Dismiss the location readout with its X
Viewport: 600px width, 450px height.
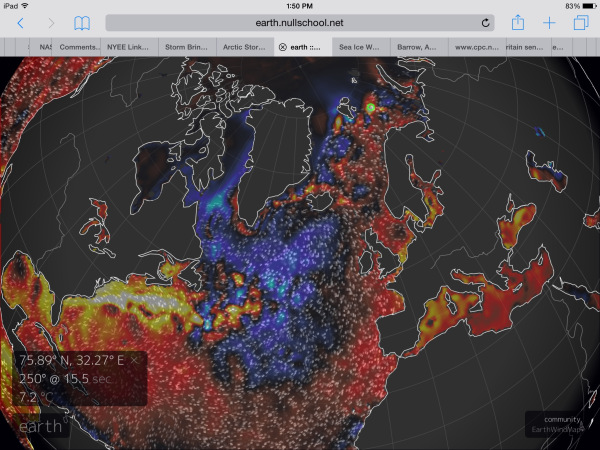(134, 360)
